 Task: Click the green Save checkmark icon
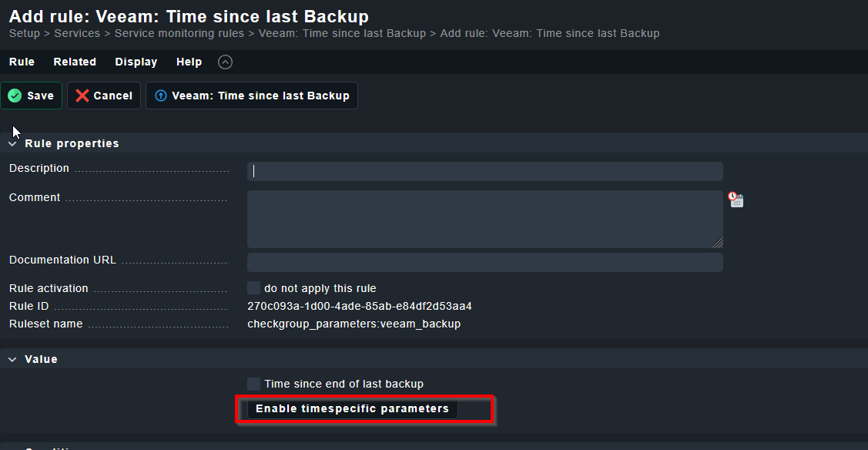click(15, 96)
